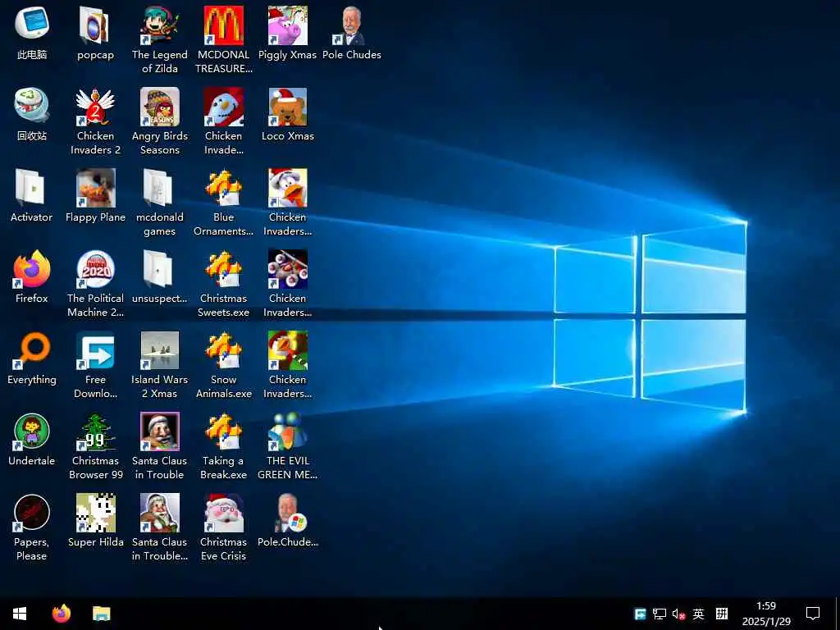Open the network status tray icon

click(660, 614)
